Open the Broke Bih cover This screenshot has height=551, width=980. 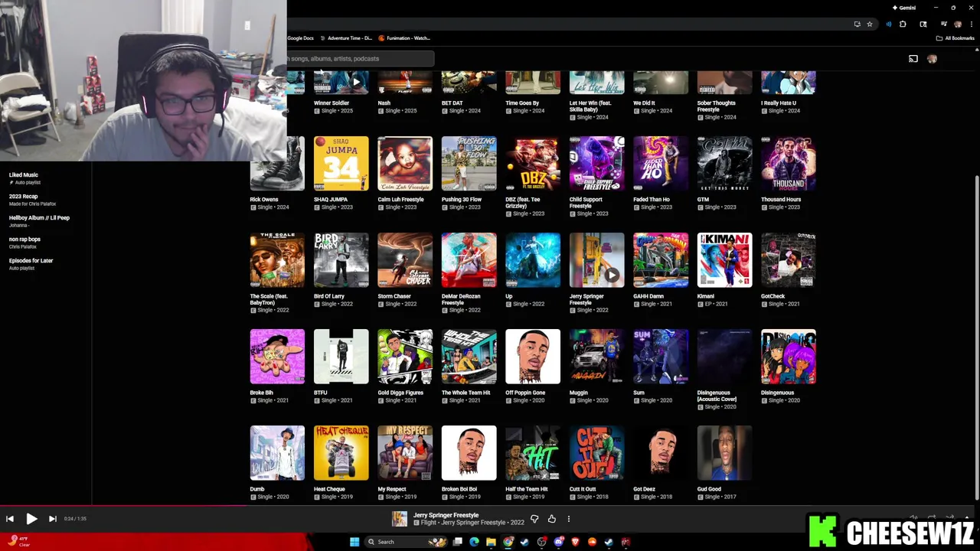277,357
